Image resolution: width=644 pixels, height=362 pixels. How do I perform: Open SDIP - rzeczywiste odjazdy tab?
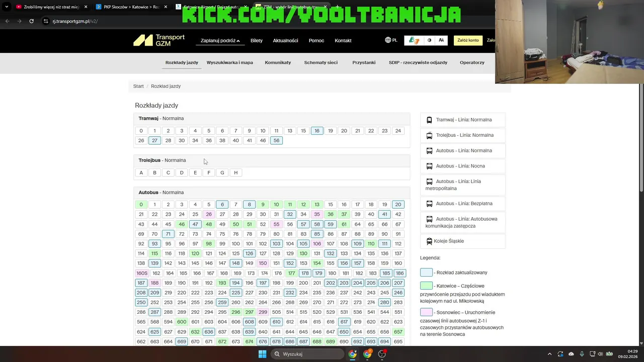[418, 63]
